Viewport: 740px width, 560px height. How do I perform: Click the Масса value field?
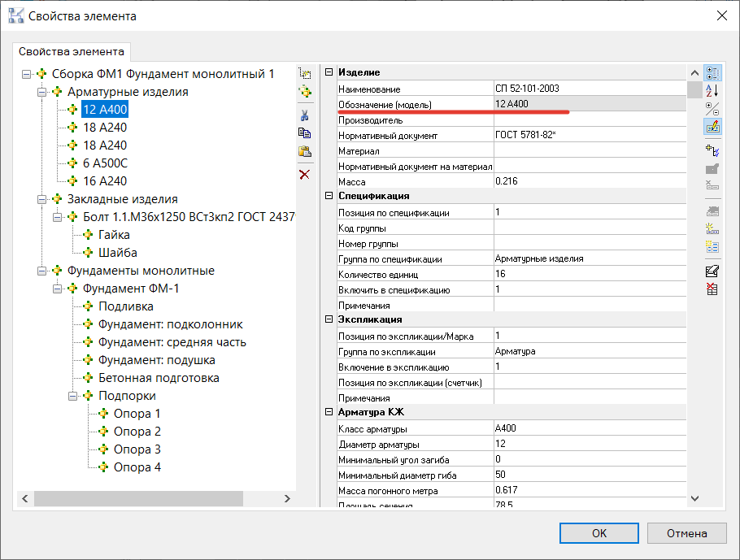pyautogui.click(x=589, y=181)
